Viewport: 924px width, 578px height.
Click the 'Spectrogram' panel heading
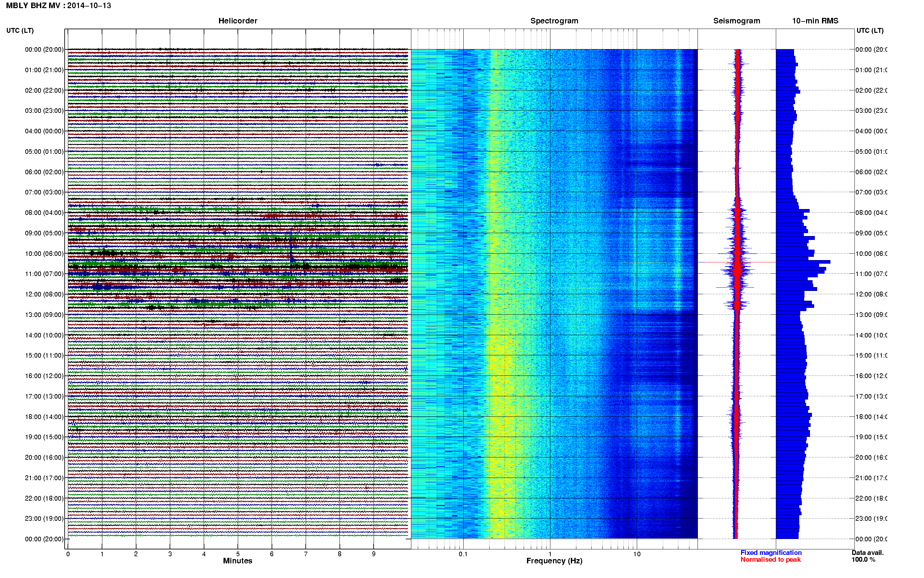[554, 21]
